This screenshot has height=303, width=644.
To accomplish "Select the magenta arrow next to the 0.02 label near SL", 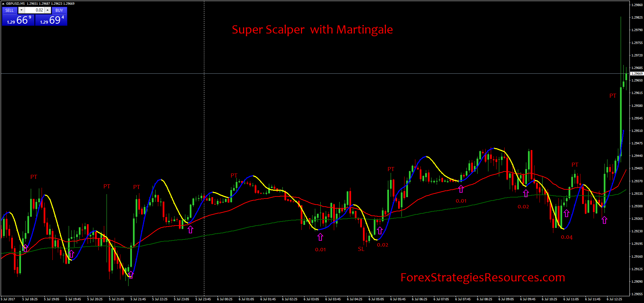I will (380, 231).
